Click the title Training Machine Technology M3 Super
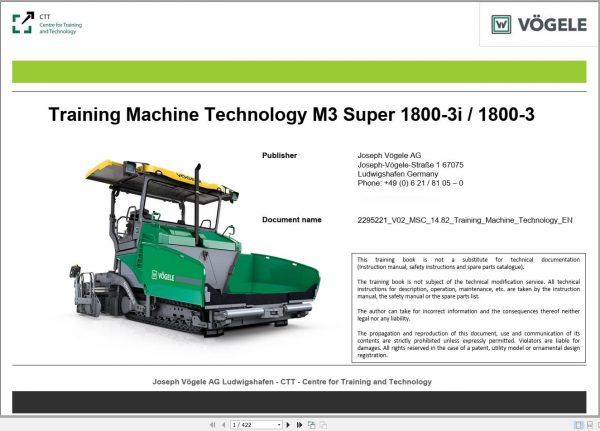Image resolution: width=600 pixels, height=431 pixels. coord(291,114)
